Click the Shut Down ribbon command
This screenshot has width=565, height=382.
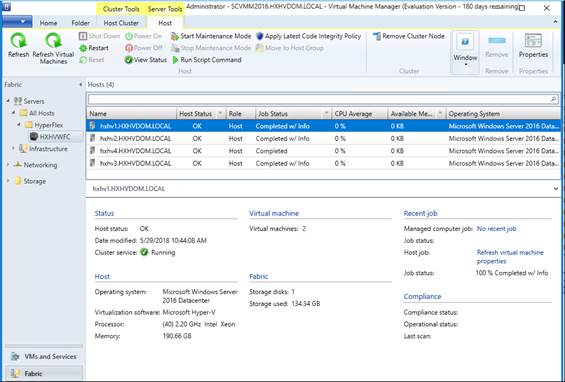click(99, 36)
